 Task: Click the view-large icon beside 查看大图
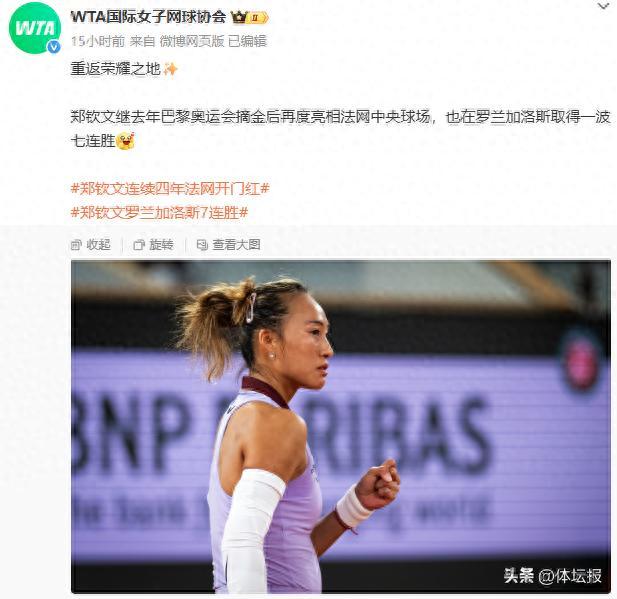tap(202, 245)
